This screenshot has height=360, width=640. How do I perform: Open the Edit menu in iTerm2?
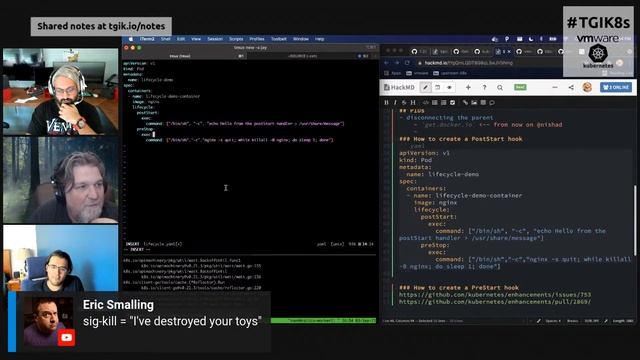[x=181, y=39]
